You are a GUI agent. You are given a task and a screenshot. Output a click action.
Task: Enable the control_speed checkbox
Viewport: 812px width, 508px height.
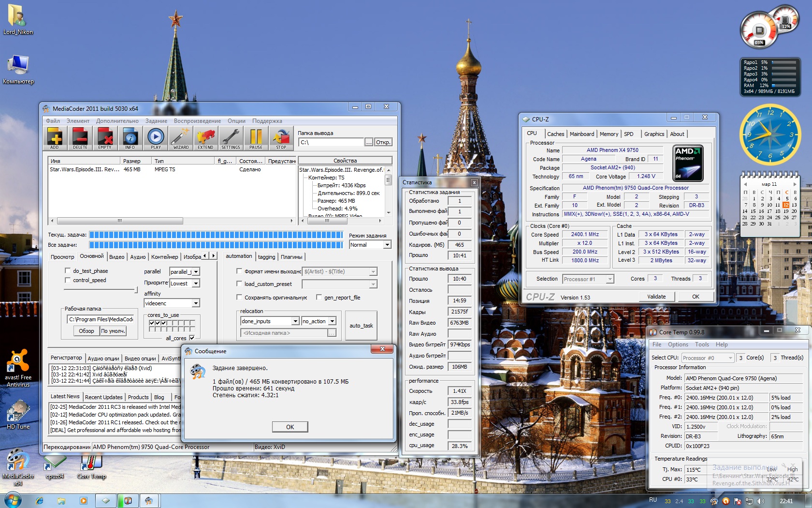click(68, 280)
